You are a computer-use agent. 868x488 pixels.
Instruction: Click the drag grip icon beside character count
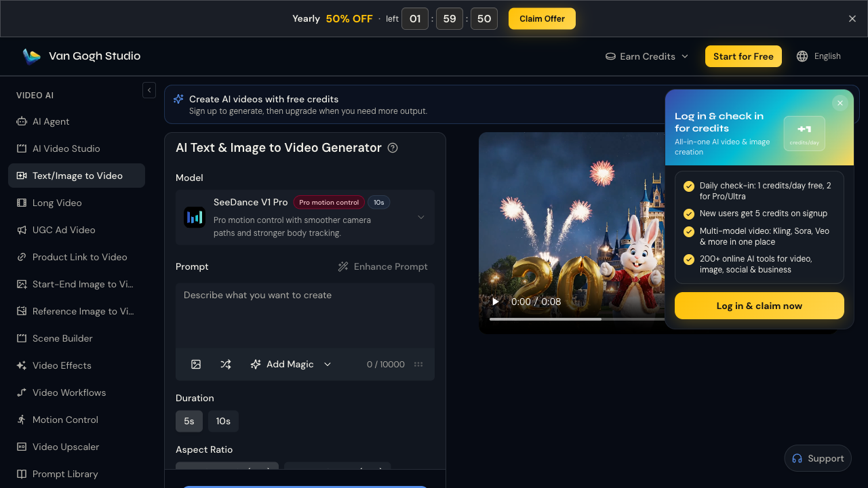click(x=418, y=364)
